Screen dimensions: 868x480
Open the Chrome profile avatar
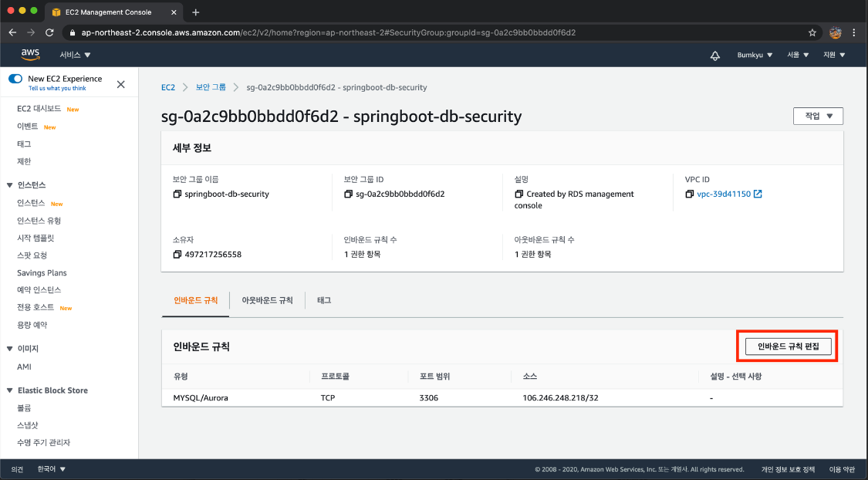tap(836, 32)
